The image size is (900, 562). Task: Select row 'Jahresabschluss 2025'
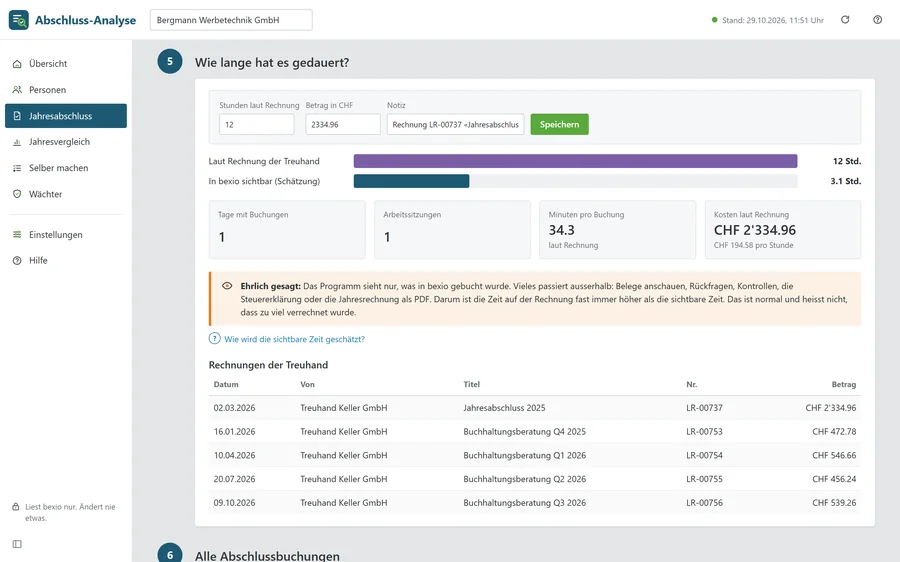click(535, 408)
